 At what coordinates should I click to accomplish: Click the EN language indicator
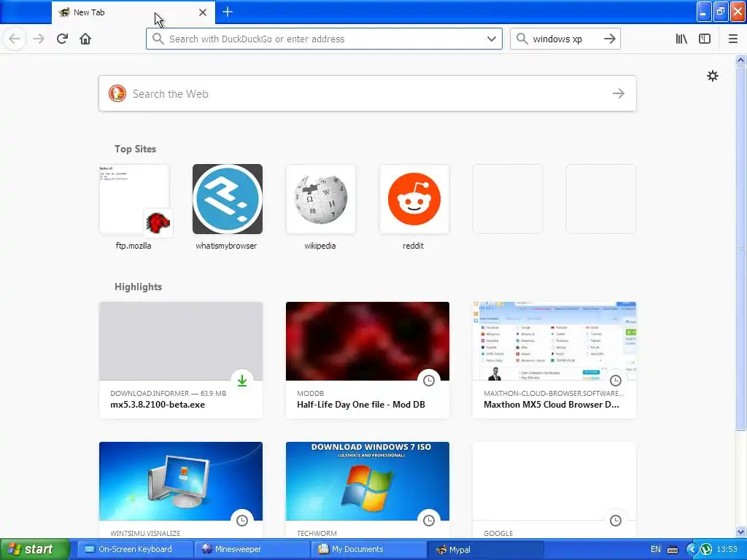(656, 549)
